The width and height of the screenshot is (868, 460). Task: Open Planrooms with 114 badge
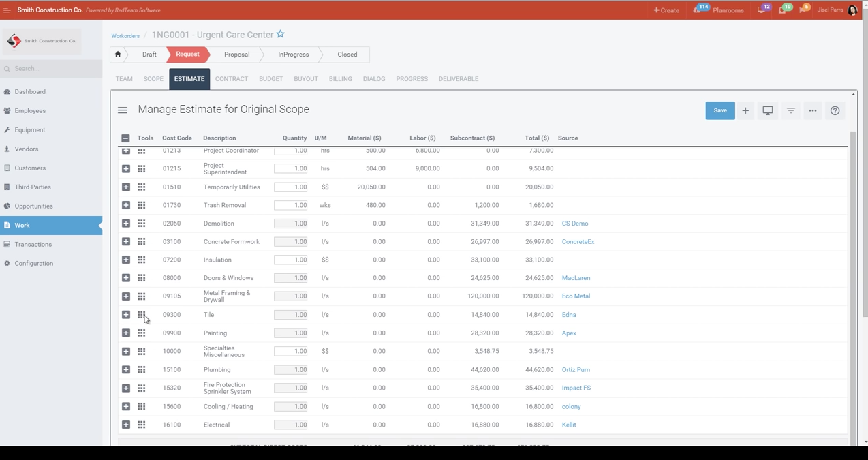pyautogui.click(x=719, y=10)
